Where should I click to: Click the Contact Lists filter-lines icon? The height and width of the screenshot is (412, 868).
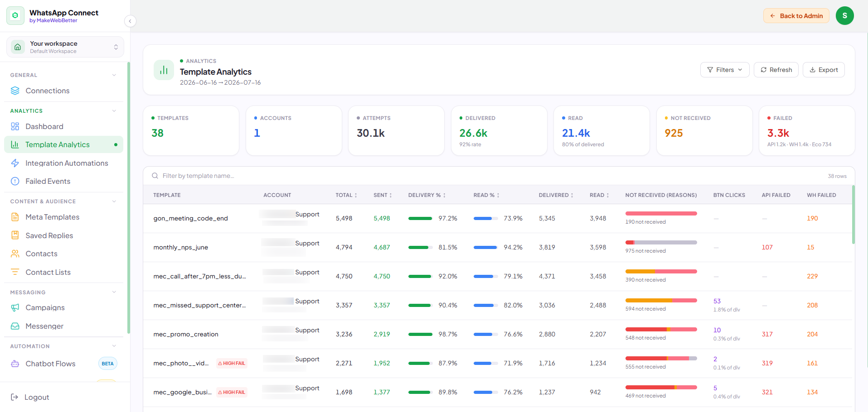point(15,272)
